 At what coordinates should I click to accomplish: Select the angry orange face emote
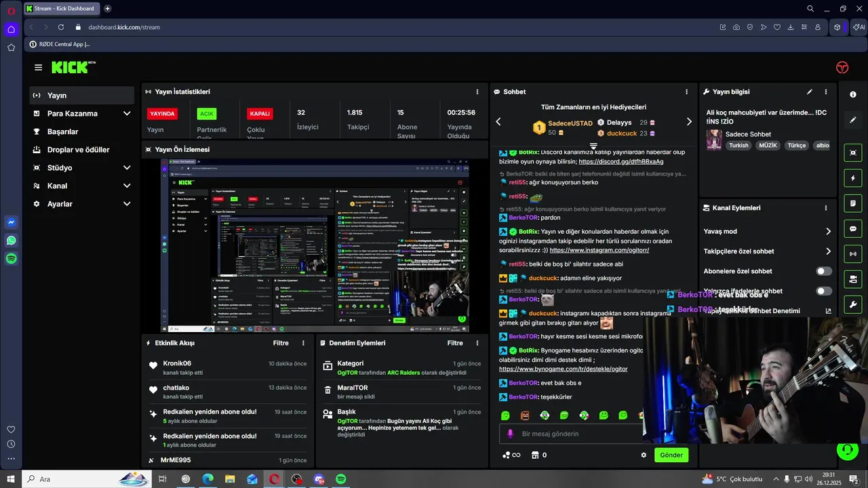[x=525, y=415]
